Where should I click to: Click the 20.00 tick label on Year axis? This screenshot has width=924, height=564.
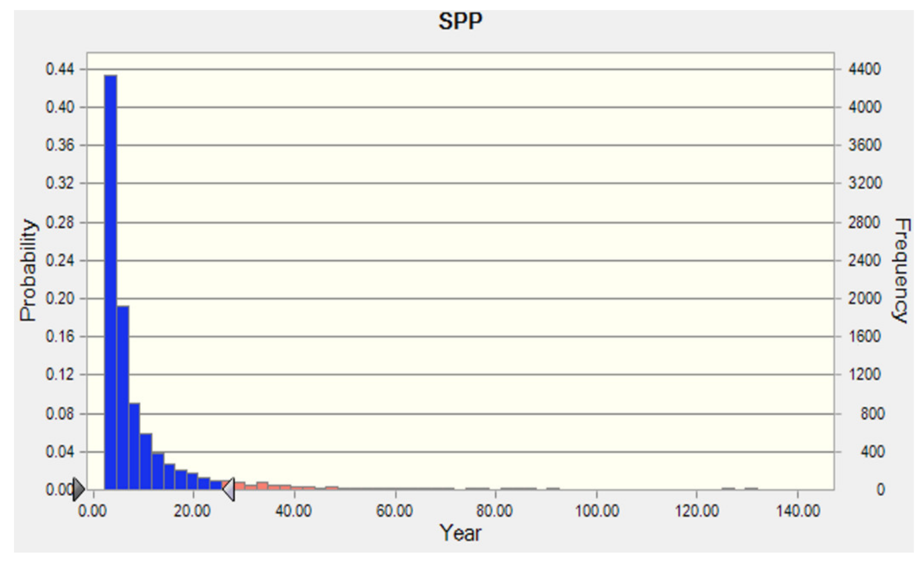tap(192, 511)
